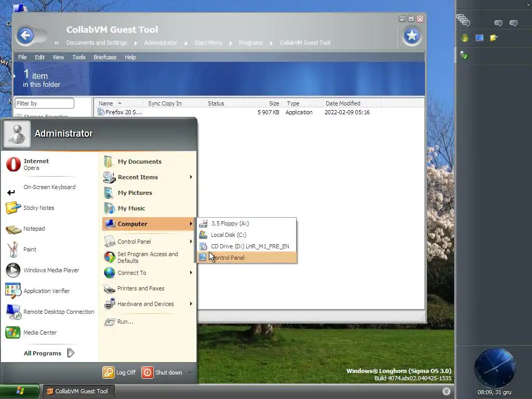Click the Status column header

pos(224,103)
